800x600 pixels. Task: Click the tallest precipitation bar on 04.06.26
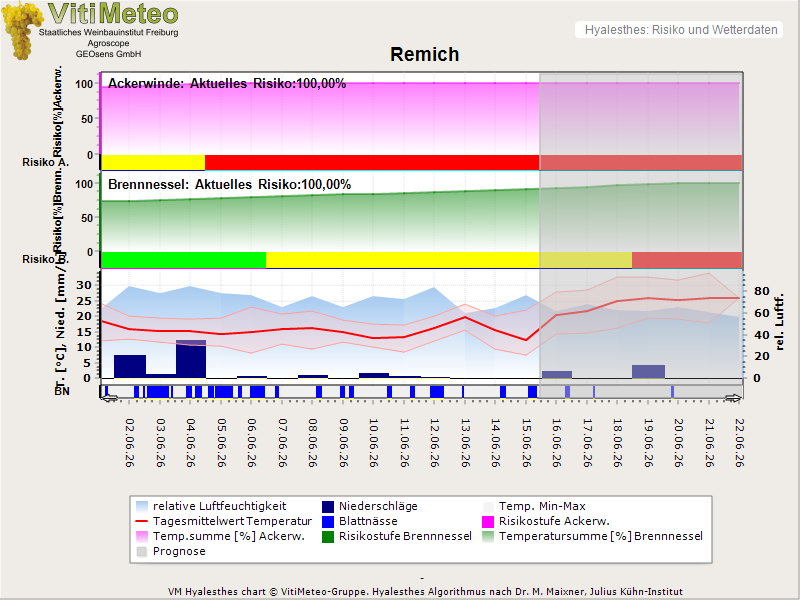point(191,359)
